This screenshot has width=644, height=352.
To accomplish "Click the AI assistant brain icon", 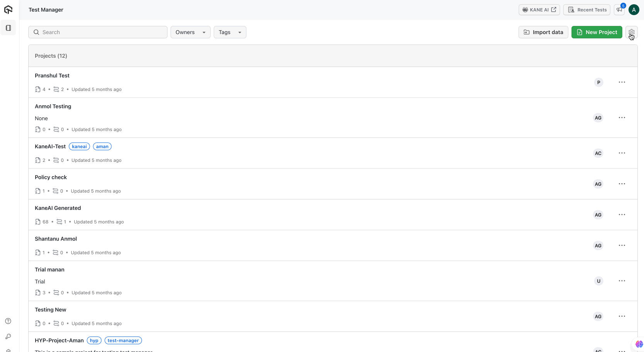I will click(x=639, y=344).
